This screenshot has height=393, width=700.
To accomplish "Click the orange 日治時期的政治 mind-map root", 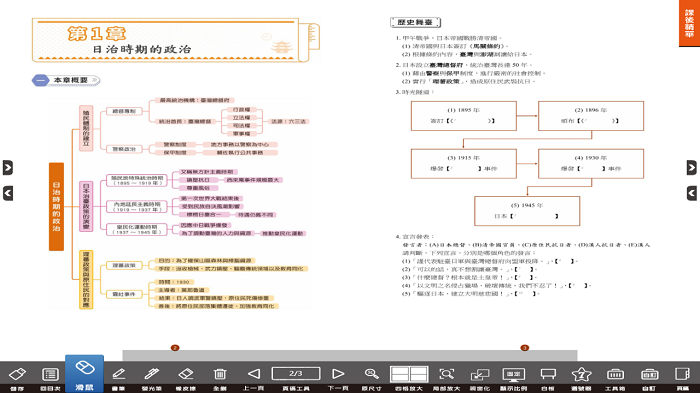I will (56, 206).
